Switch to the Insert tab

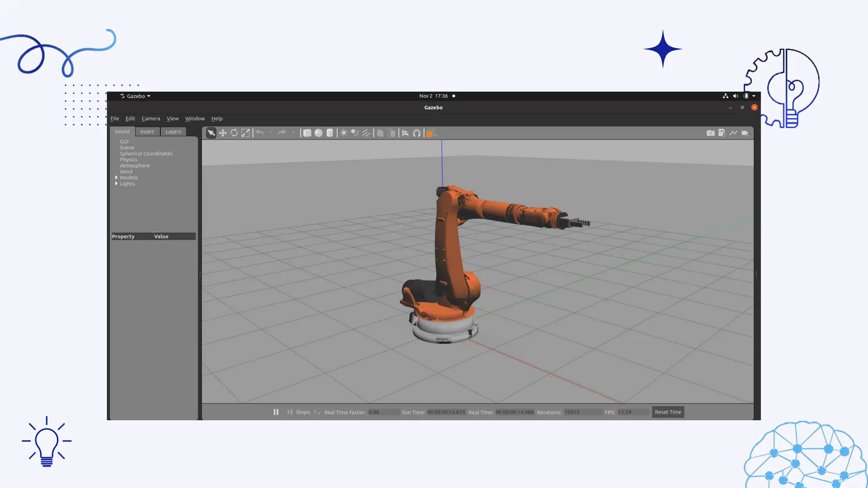pyautogui.click(x=147, y=132)
